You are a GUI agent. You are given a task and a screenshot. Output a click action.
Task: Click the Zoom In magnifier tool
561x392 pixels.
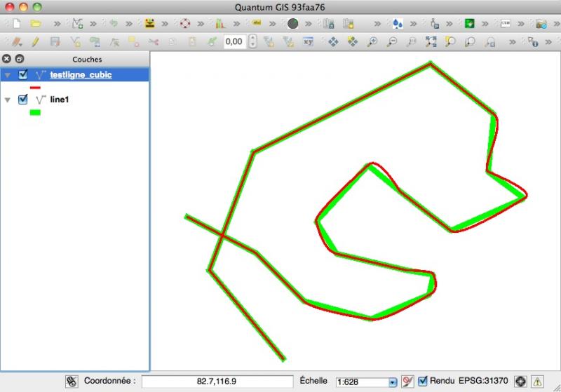pyautogui.click(x=372, y=42)
